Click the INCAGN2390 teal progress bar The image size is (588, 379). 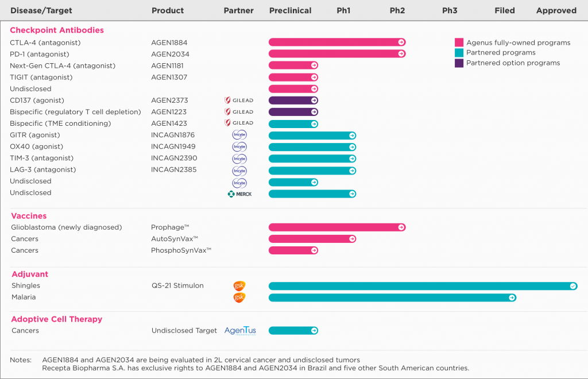312,159
